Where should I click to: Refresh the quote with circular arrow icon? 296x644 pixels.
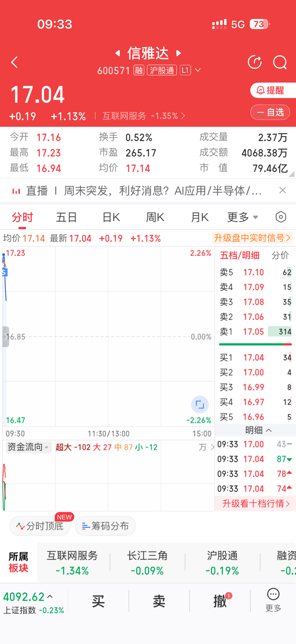point(255,62)
